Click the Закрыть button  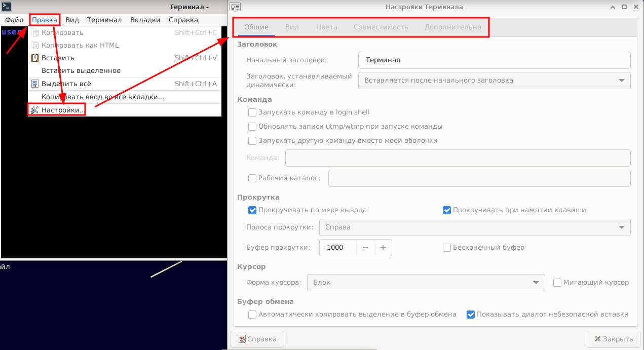614,339
